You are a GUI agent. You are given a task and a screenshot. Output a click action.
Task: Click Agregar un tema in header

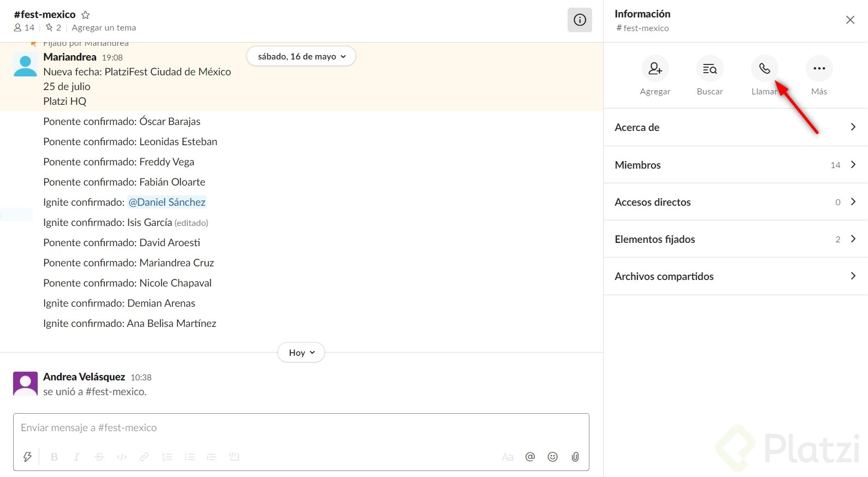[104, 27]
